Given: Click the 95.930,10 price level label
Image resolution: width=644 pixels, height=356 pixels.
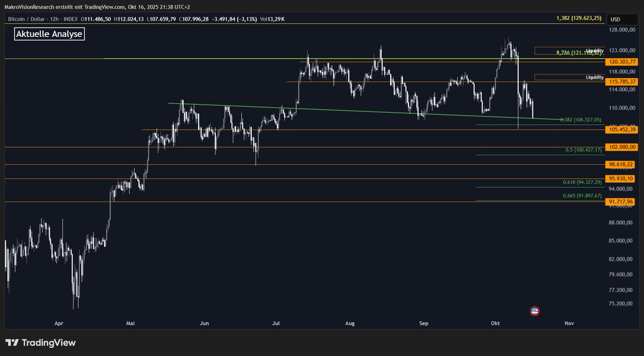Looking at the screenshot, I should tap(621, 179).
